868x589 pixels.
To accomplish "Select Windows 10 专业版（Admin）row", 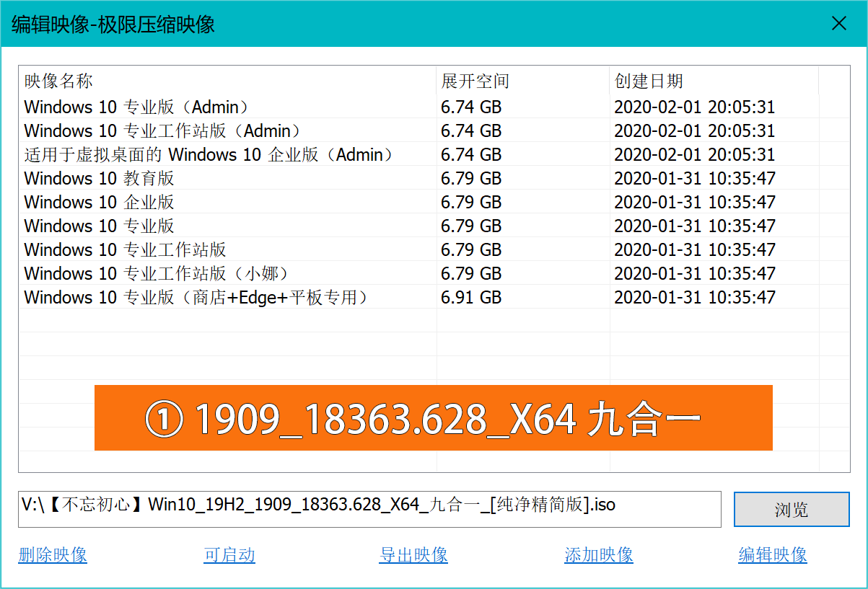I will (137, 107).
